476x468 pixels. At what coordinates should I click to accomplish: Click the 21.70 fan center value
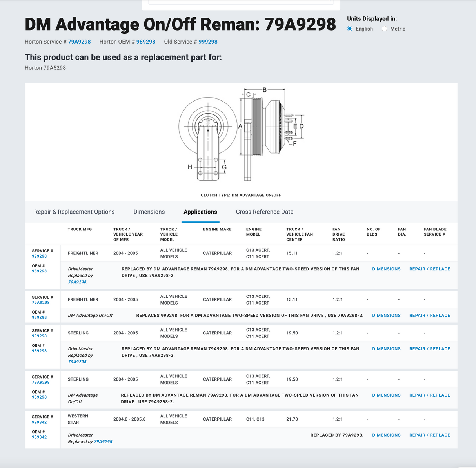pos(292,419)
